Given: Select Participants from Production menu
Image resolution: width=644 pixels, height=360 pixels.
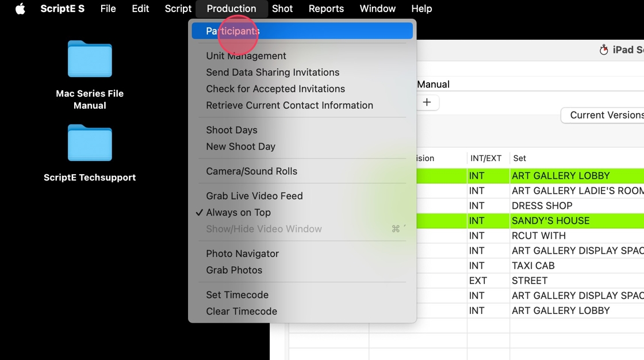Looking at the screenshot, I should point(233,31).
